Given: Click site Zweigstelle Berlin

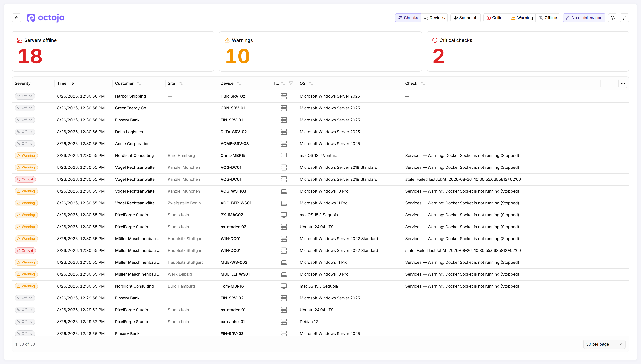Looking at the screenshot, I should point(184,203).
